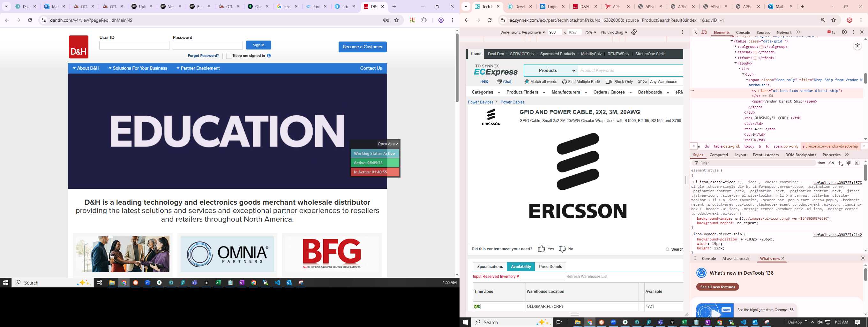
Task: Expand the About D&H menu
Action: [x=86, y=68]
